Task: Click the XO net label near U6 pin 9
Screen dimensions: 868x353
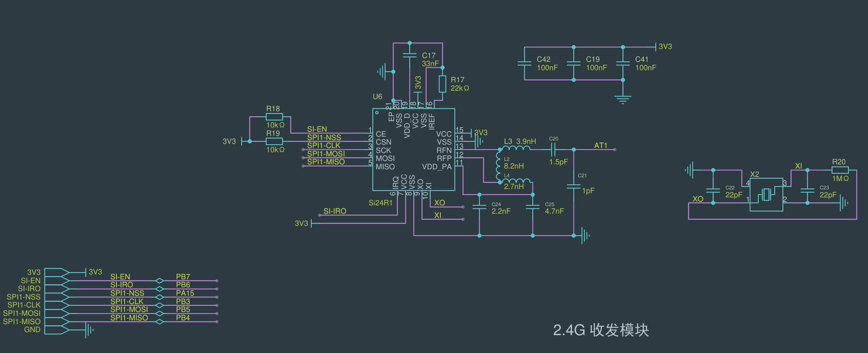Action: click(x=439, y=203)
